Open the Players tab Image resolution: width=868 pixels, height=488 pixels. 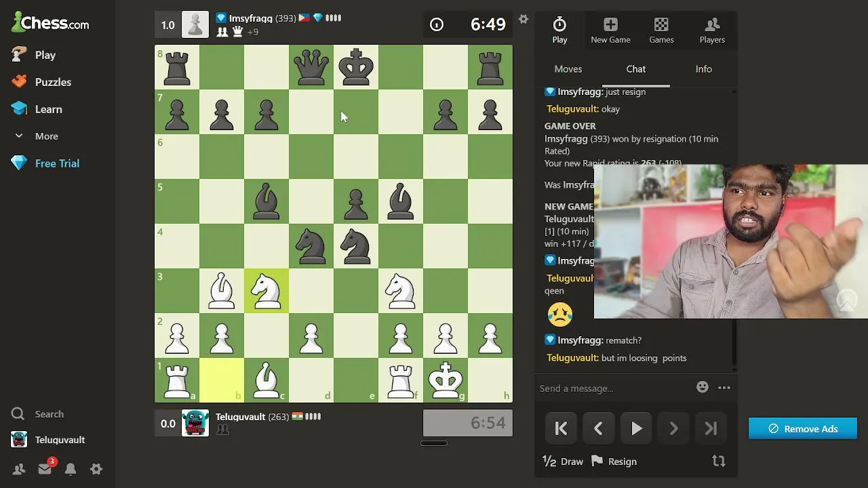712,30
